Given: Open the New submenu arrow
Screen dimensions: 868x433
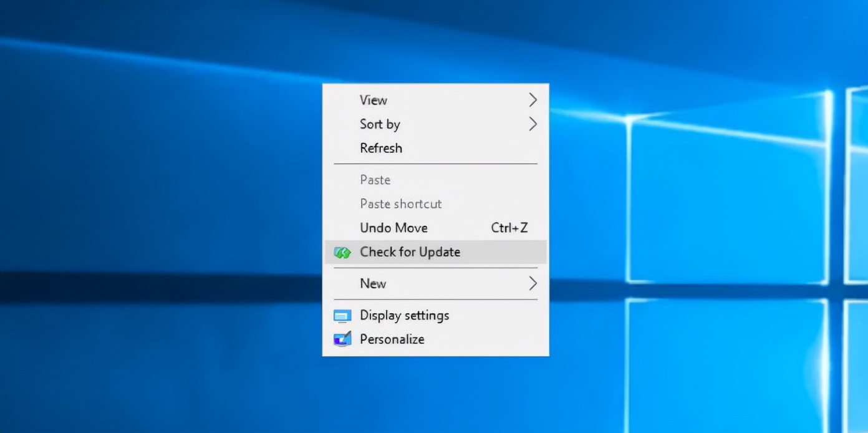Looking at the screenshot, I should point(533,283).
